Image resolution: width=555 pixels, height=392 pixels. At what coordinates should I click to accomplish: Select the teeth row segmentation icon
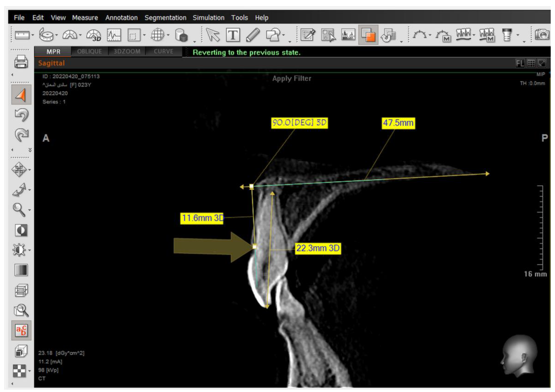464,34
